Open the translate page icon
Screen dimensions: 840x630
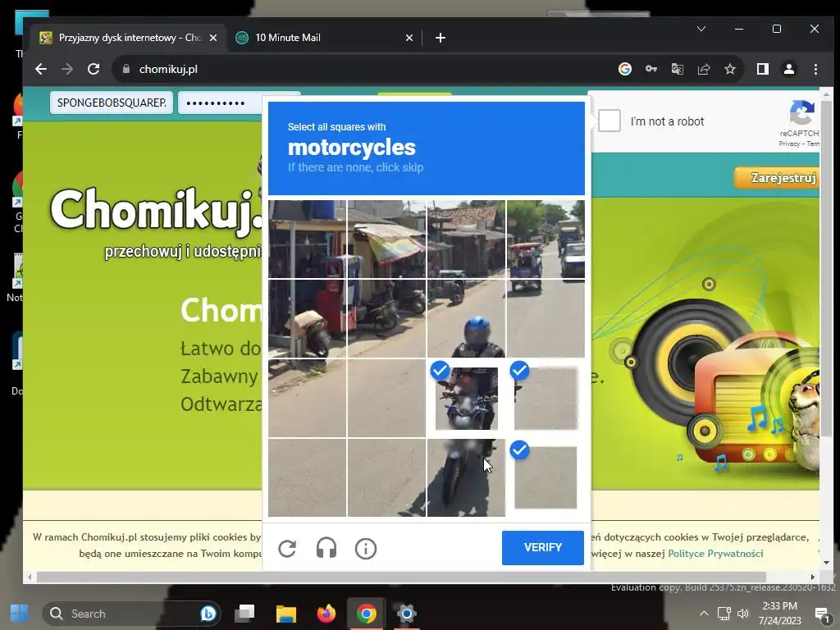pos(677,69)
